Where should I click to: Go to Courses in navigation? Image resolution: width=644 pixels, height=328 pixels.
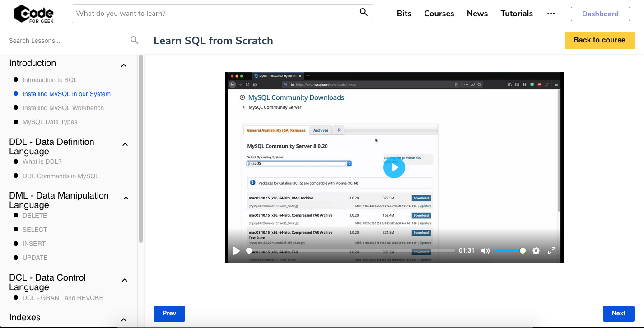(439, 14)
